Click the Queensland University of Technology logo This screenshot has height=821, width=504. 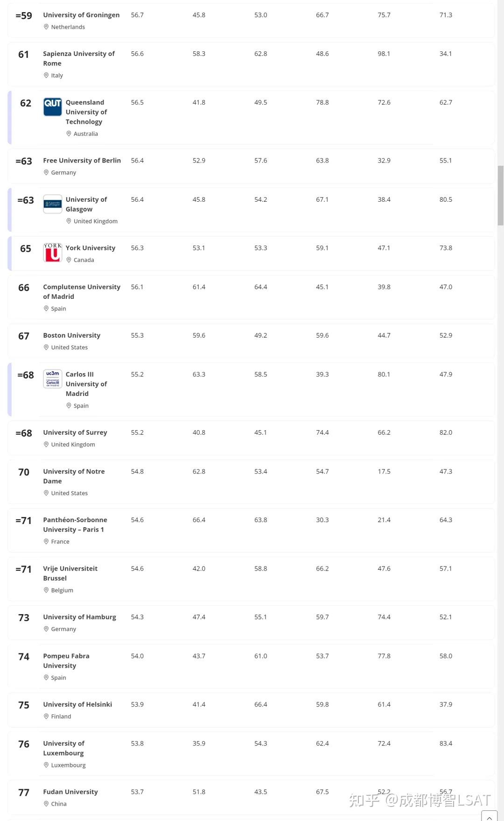[52, 107]
